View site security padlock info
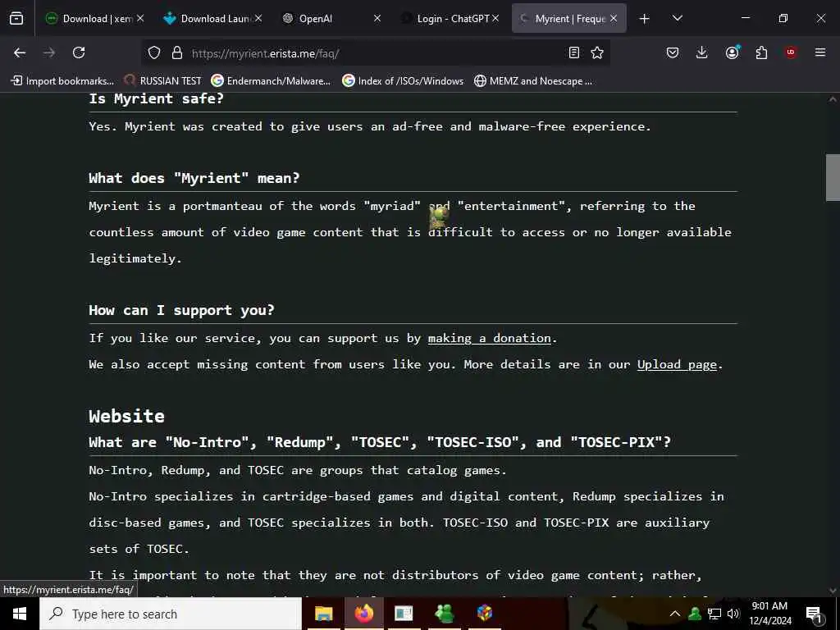The image size is (840, 630). point(177,53)
